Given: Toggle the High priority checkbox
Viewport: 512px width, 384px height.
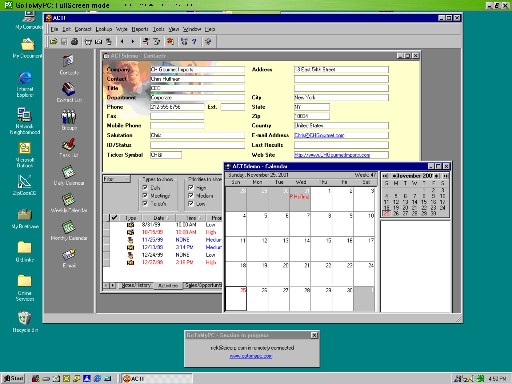Looking at the screenshot, I should [191, 187].
